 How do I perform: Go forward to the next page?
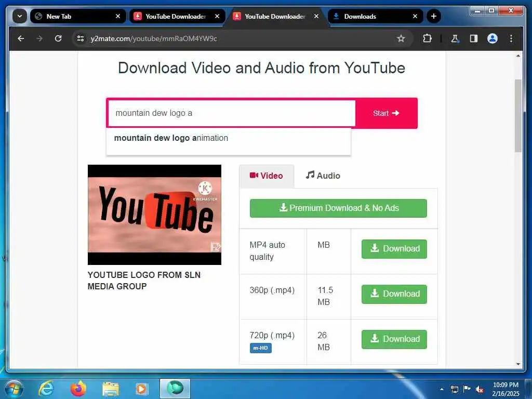pyautogui.click(x=39, y=38)
